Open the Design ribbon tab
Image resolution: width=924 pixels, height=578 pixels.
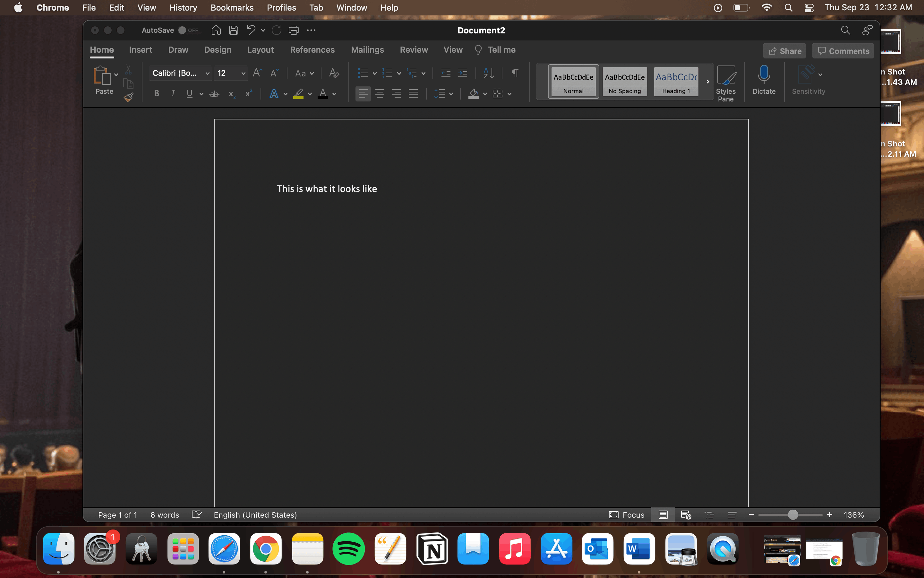[x=218, y=50]
